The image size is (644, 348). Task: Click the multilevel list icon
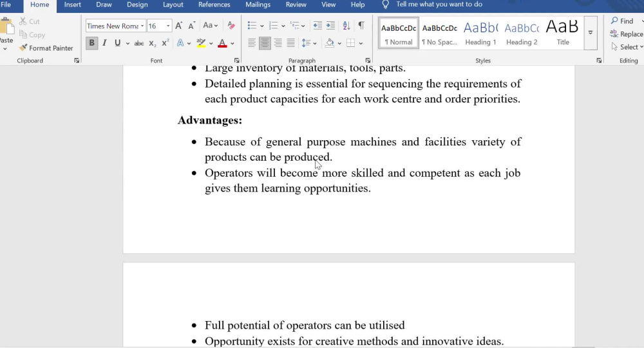pos(295,26)
